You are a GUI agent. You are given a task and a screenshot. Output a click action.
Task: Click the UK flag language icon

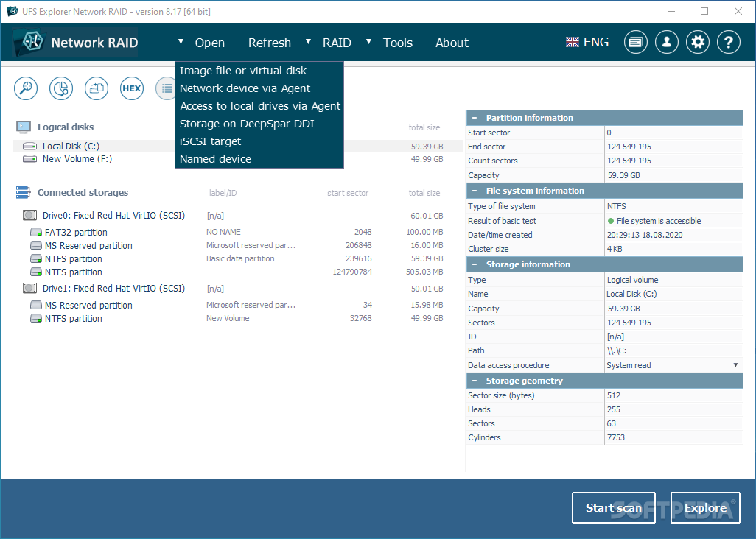coord(573,43)
